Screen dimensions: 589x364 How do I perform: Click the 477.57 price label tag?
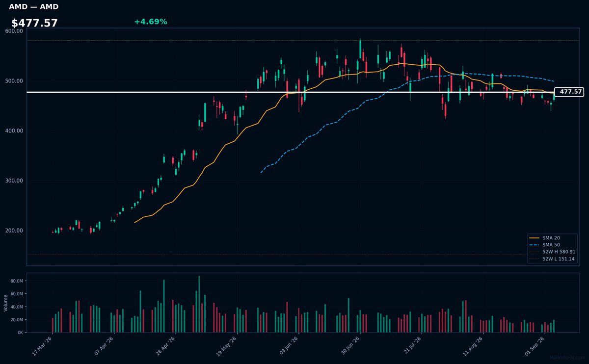coord(569,92)
